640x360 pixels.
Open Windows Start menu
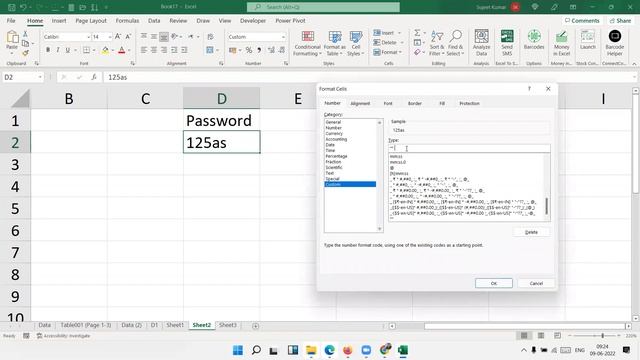(238, 350)
